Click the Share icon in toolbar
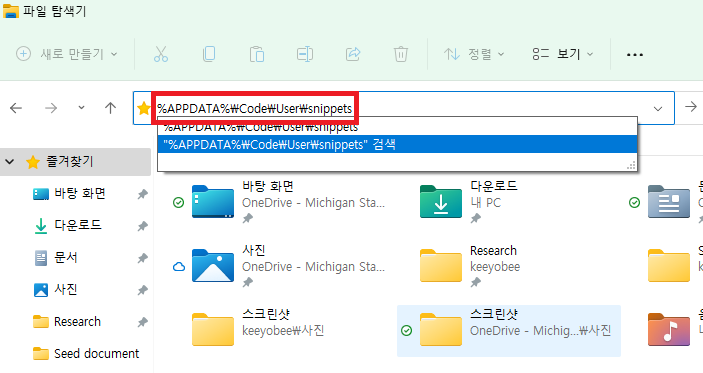Viewport: 703px width, 373px height. click(353, 54)
